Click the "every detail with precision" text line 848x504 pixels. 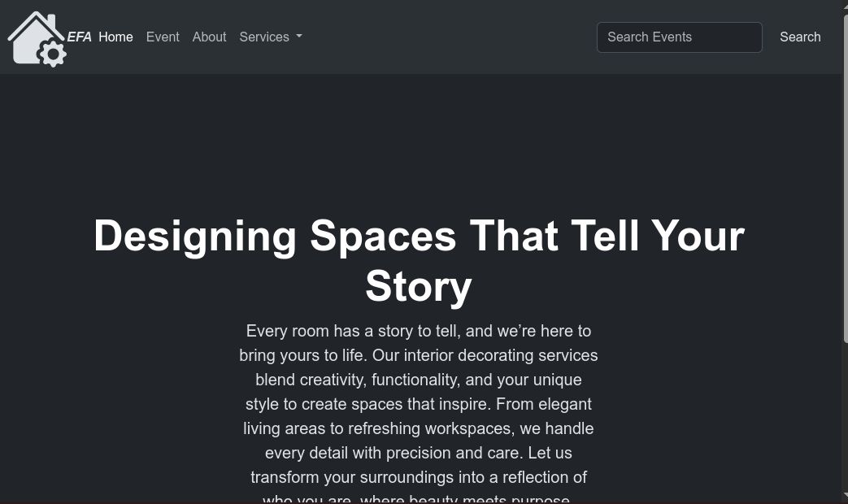click(419, 454)
